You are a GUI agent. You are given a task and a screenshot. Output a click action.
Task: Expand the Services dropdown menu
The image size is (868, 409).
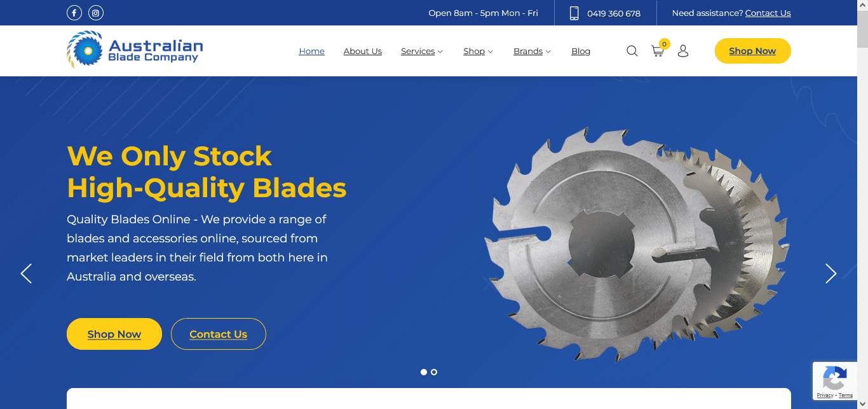(x=422, y=51)
